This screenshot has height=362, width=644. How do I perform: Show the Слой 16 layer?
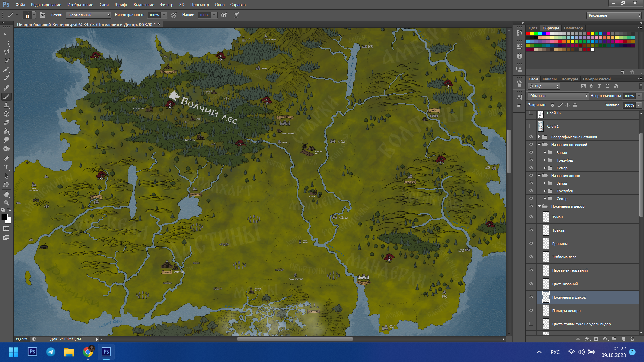531,113
